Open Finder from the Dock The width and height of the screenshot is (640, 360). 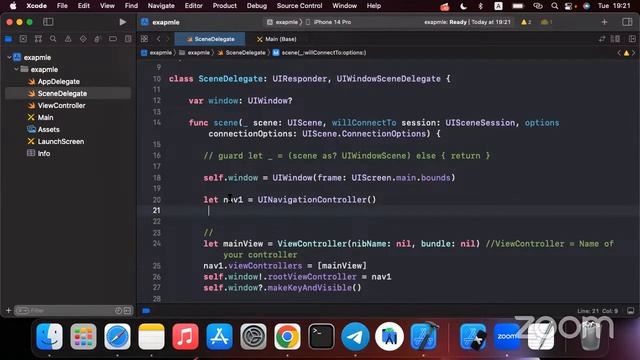click(49, 337)
